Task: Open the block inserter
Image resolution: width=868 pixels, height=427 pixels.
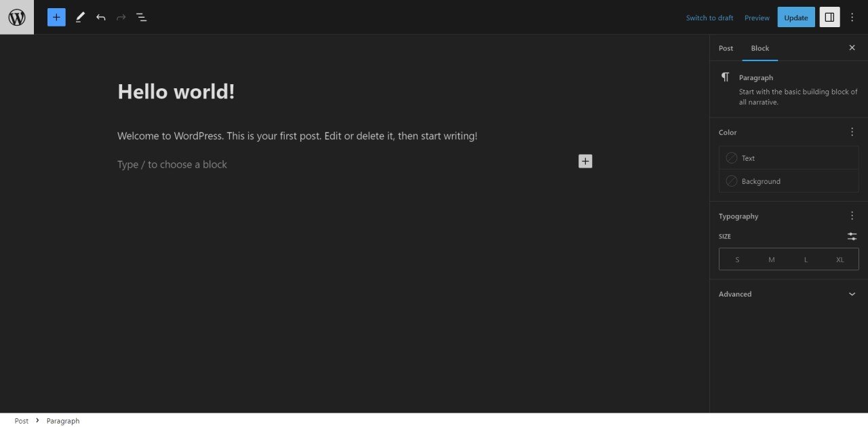Action: tap(56, 17)
